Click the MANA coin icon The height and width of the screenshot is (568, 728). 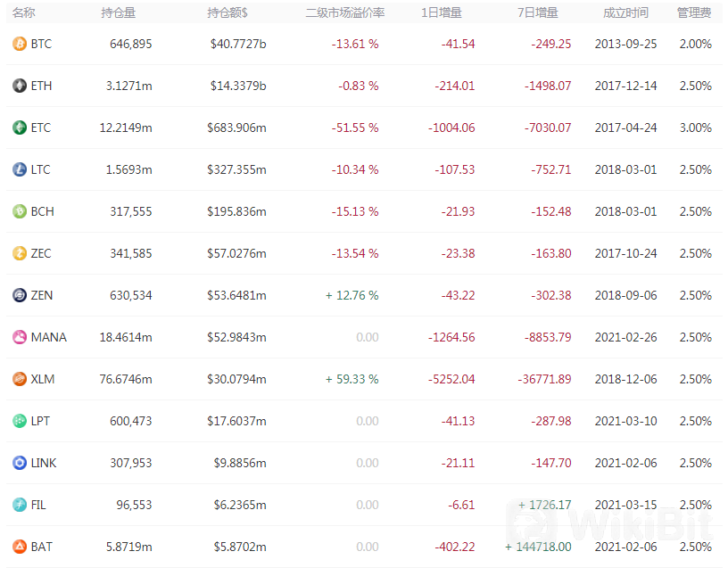(x=20, y=337)
